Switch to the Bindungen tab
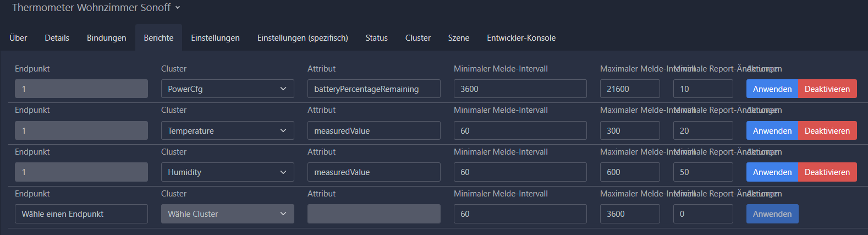This screenshot has width=868, height=235. pos(106,37)
